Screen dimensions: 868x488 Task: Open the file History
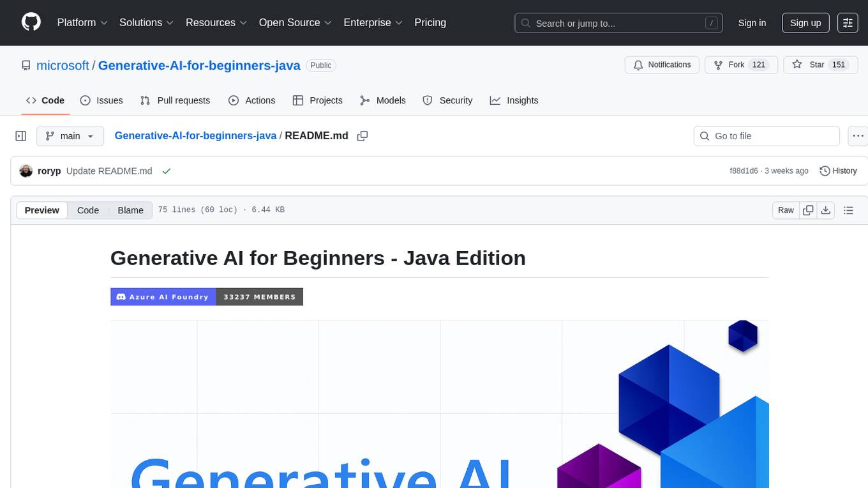click(838, 171)
